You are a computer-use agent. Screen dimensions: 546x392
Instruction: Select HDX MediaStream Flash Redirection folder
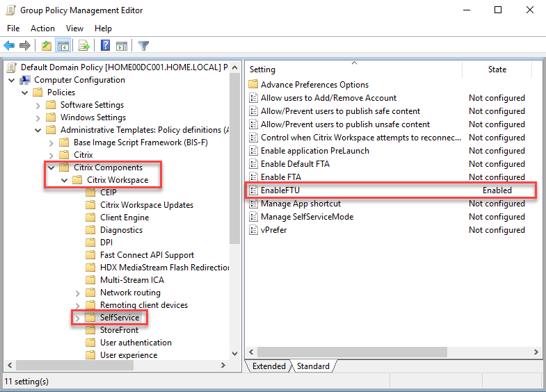(164, 268)
